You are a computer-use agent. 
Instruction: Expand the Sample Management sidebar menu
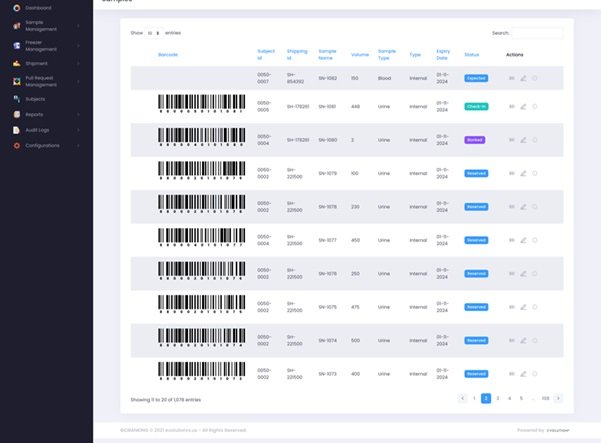46,26
